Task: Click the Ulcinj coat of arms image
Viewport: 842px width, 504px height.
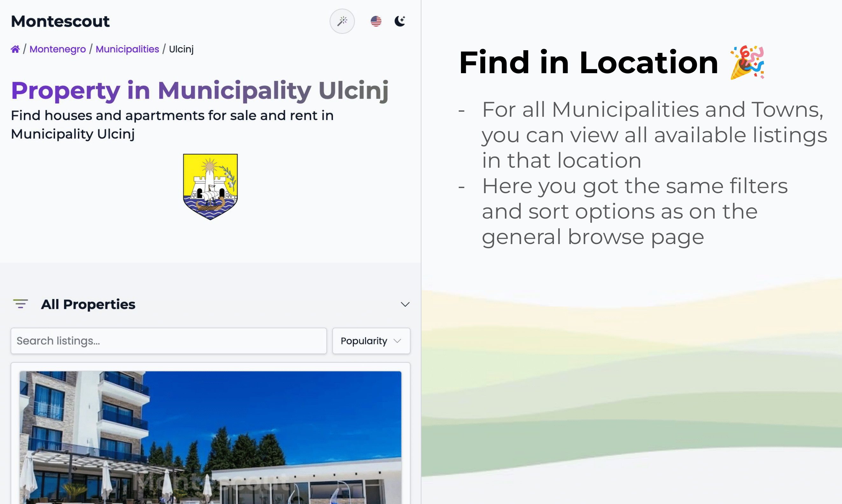Action: click(x=210, y=187)
